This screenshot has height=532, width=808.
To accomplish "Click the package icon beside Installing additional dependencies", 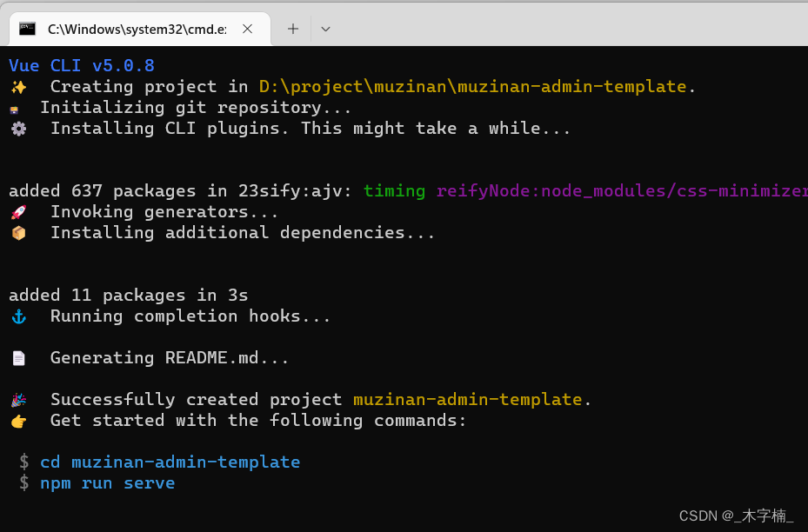I will point(18,233).
